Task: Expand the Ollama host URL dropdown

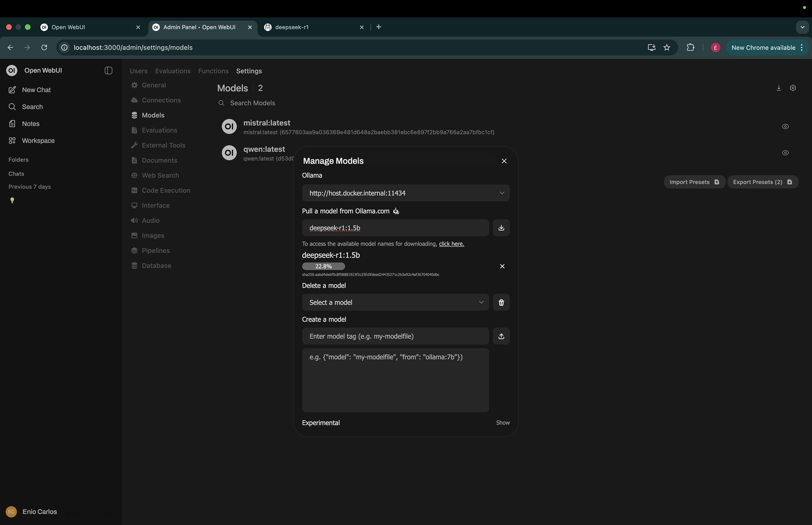Action: click(406, 193)
